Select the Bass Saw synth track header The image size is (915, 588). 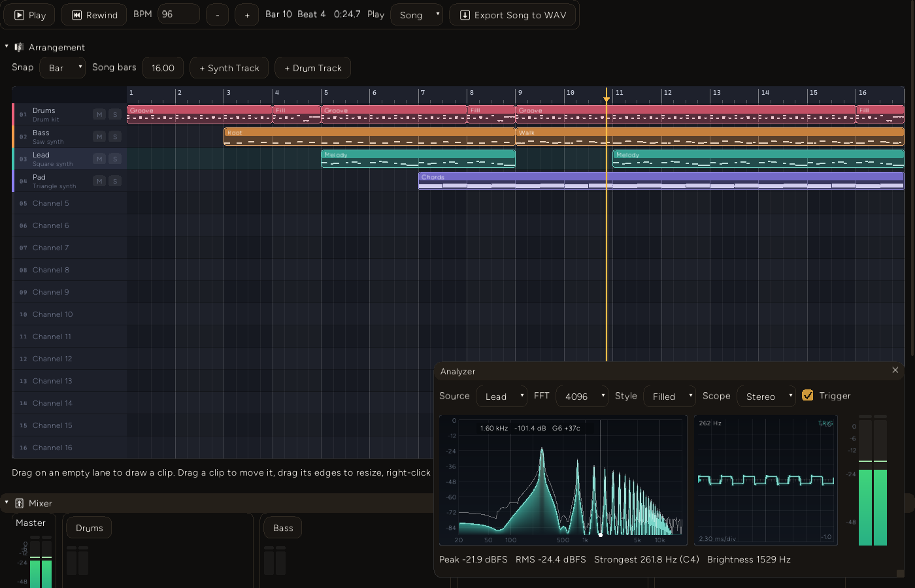pyautogui.click(x=69, y=137)
